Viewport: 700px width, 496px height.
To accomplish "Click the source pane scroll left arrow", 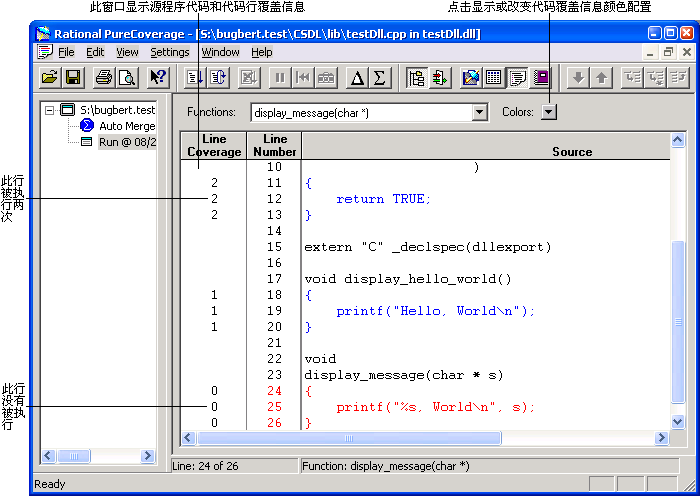I will pyautogui.click(x=188, y=438).
